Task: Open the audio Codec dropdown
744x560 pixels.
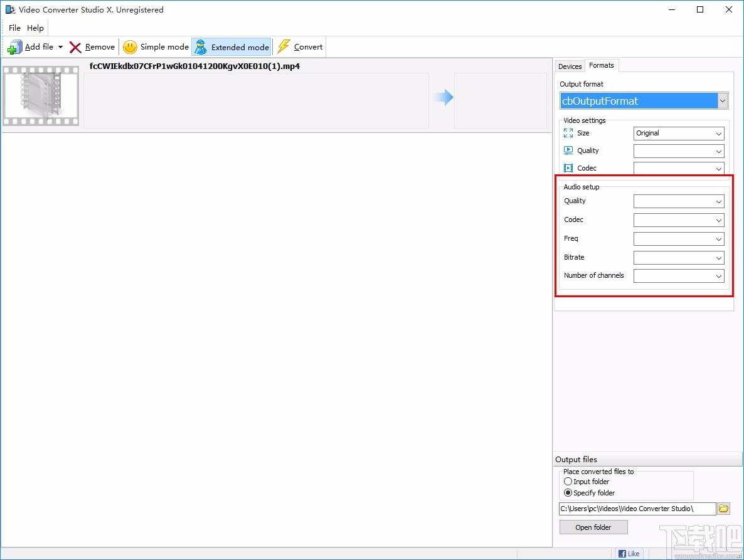Action: click(x=679, y=220)
